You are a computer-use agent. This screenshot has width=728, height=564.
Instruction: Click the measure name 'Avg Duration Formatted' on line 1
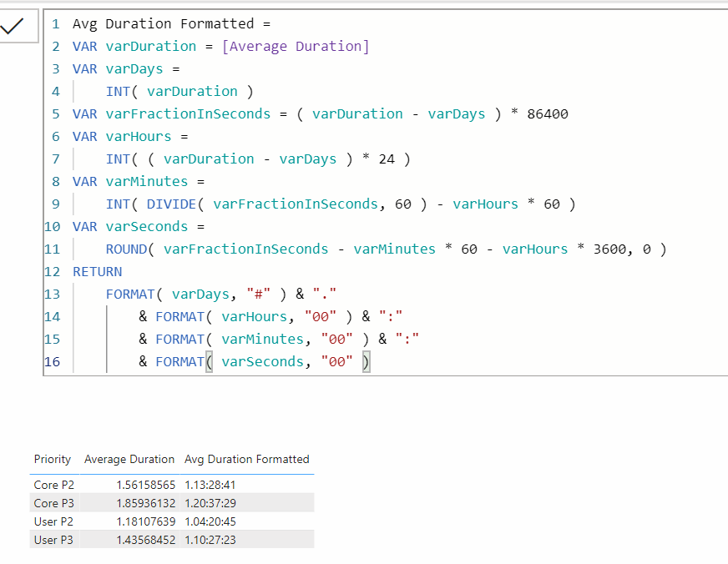[164, 23]
